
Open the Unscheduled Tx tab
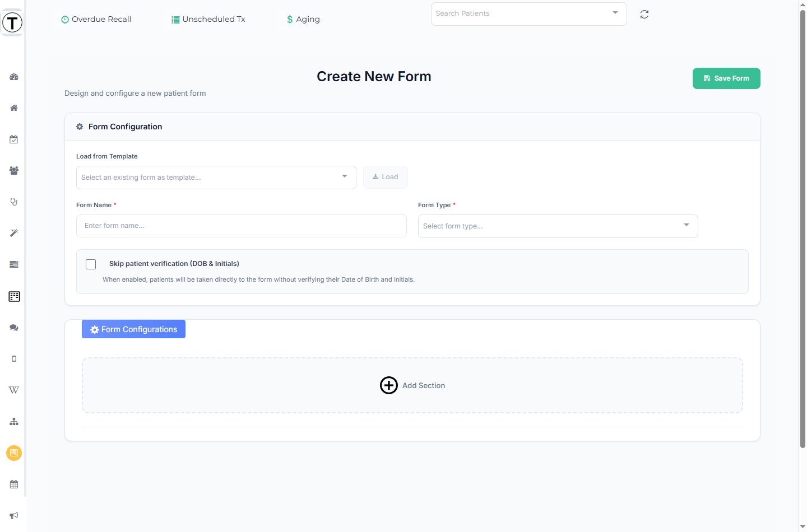(x=208, y=19)
